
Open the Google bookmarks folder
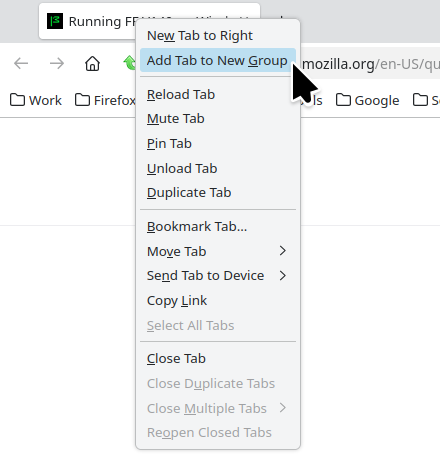pos(367,100)
